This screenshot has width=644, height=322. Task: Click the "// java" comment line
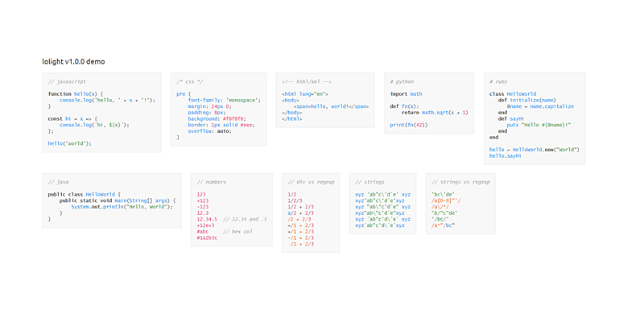(x=58, y=182)
